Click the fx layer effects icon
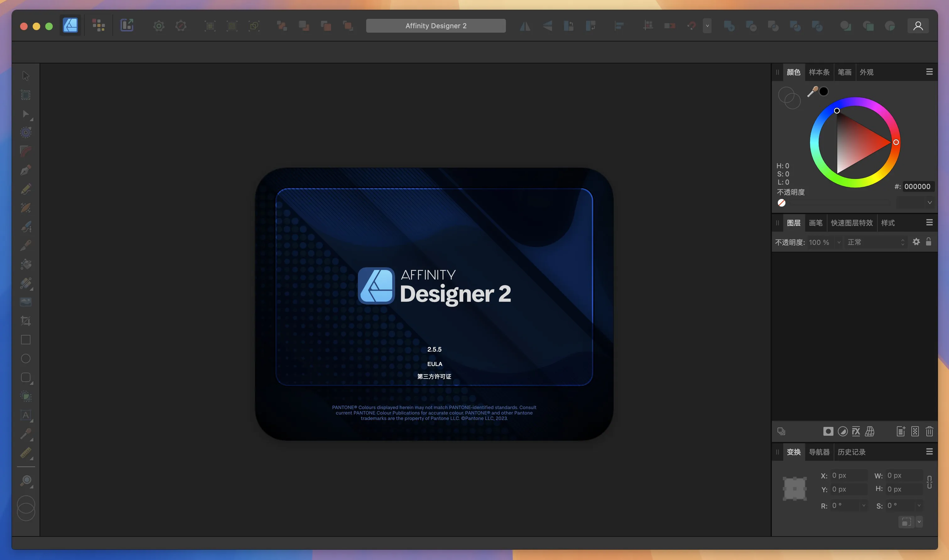Viewport: 949px width, 560px height. (856, 431)
